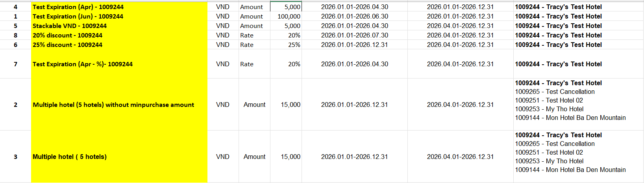
Task: Select the 'Stackable VND - 1009244' cell
Action: coord(70,26)
